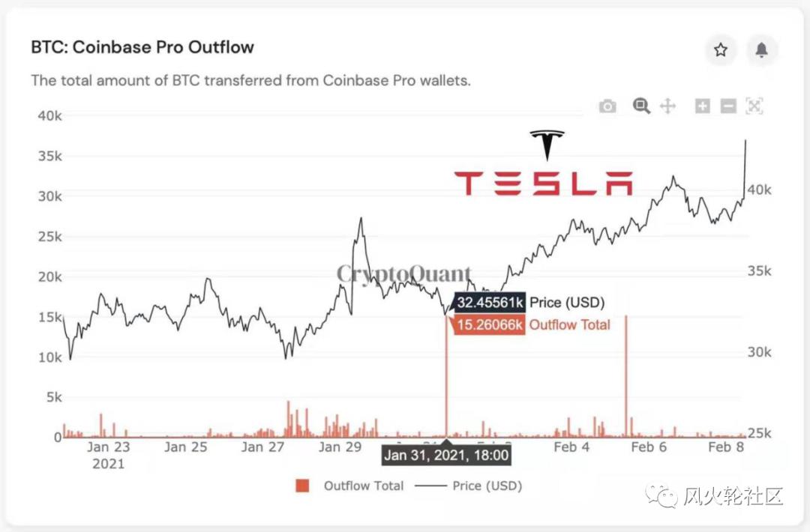The image size is (810, 532).
Task: Open alerts with the bell icon
Action: point(761,50)
